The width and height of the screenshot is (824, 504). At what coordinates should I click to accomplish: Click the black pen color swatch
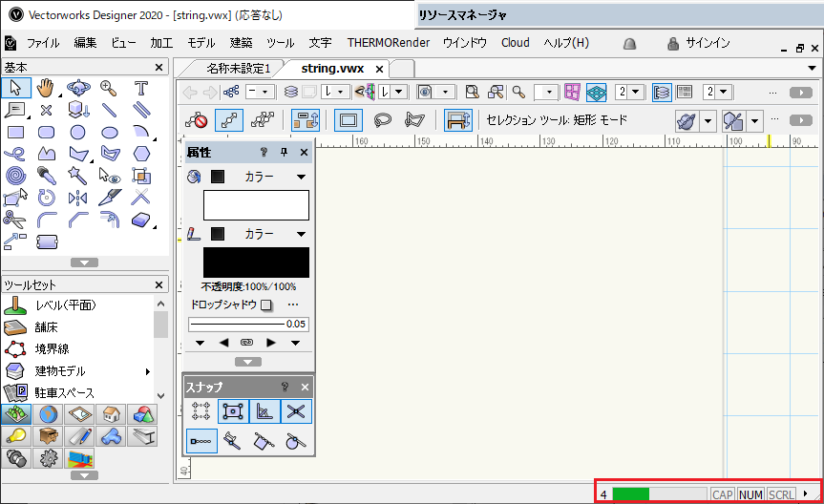[x=257, y=262]
